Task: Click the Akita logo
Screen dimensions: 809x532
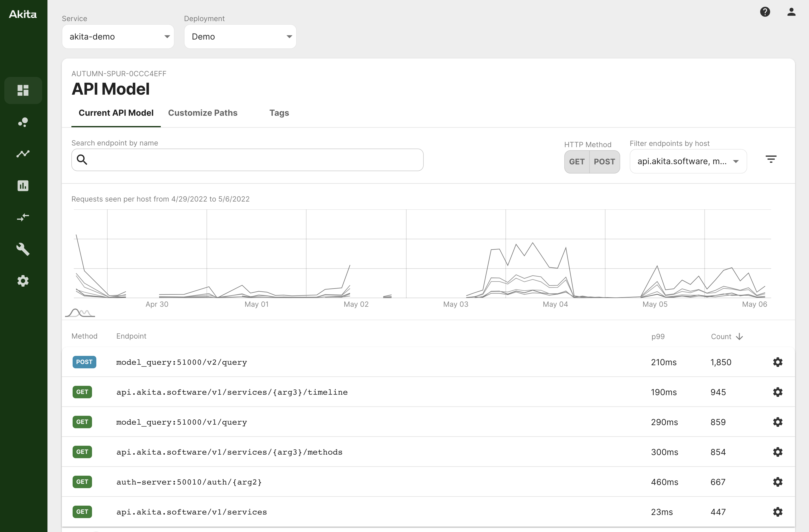Action: point(23,14)
